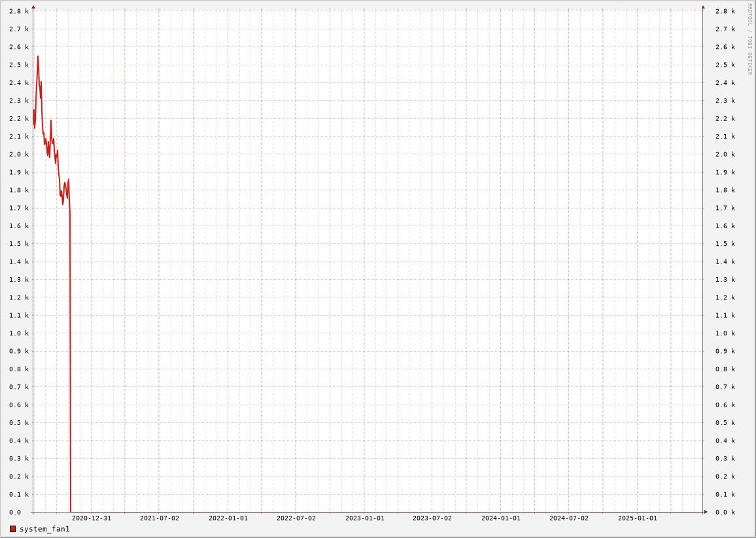Click the 2.0 k label on left axis
Screen dimensions: 756x538
pyautogui.click(x=18, y=154)
